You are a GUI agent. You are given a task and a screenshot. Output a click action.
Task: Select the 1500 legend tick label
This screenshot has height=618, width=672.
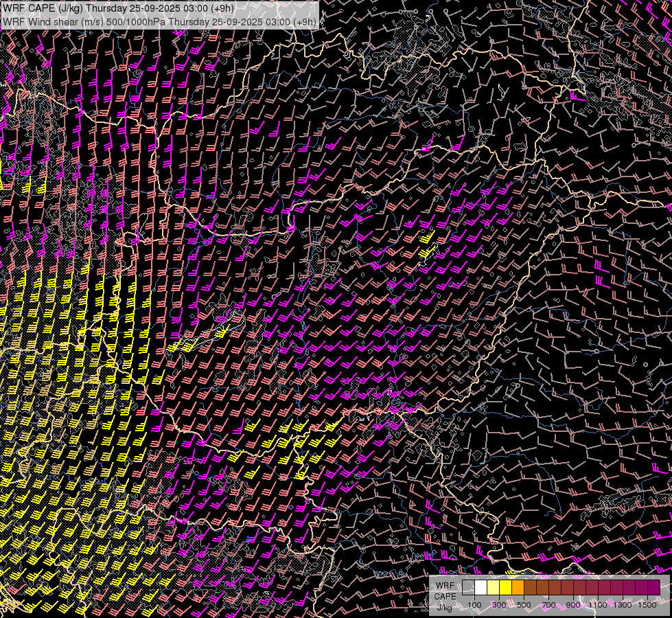647,605
